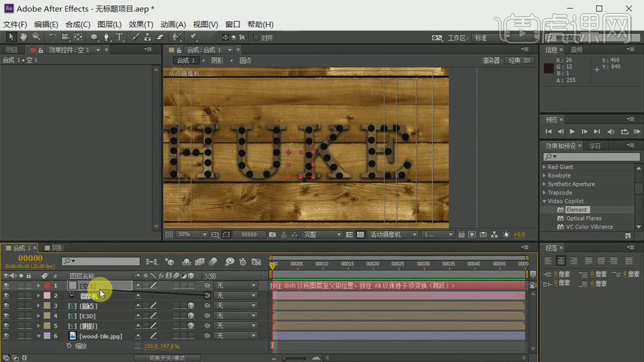Screen dimensions: 644x362
Task: Toggle the viewer transparency grid
Action: tap(360, 235)
